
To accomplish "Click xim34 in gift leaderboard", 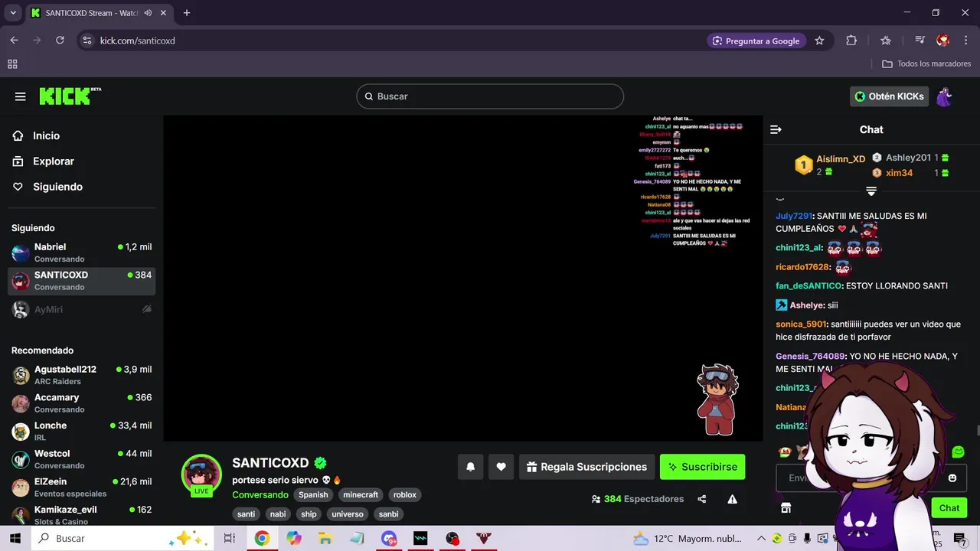I will (x=899, y=173).
